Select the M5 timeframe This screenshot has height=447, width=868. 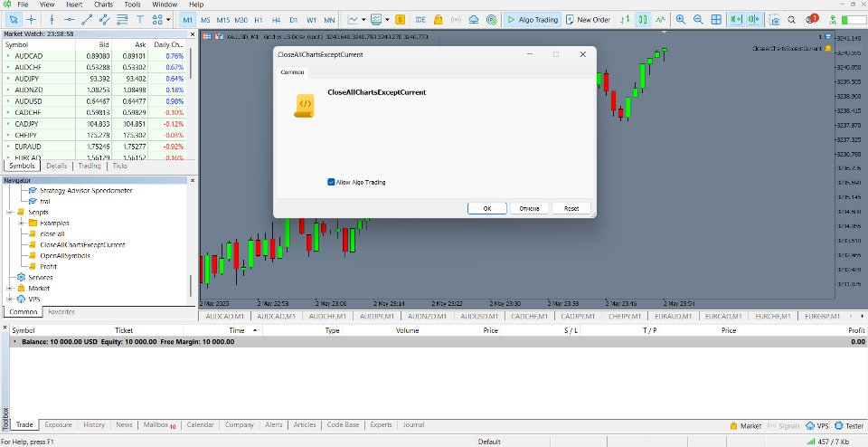(x=205, y=19)
